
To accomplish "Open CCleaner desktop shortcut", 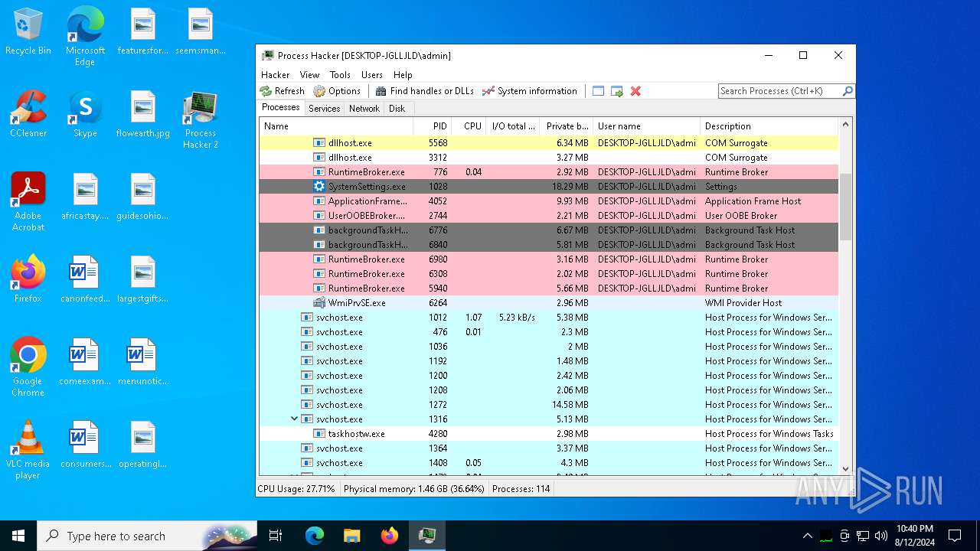I will click(x=28, y=114).
